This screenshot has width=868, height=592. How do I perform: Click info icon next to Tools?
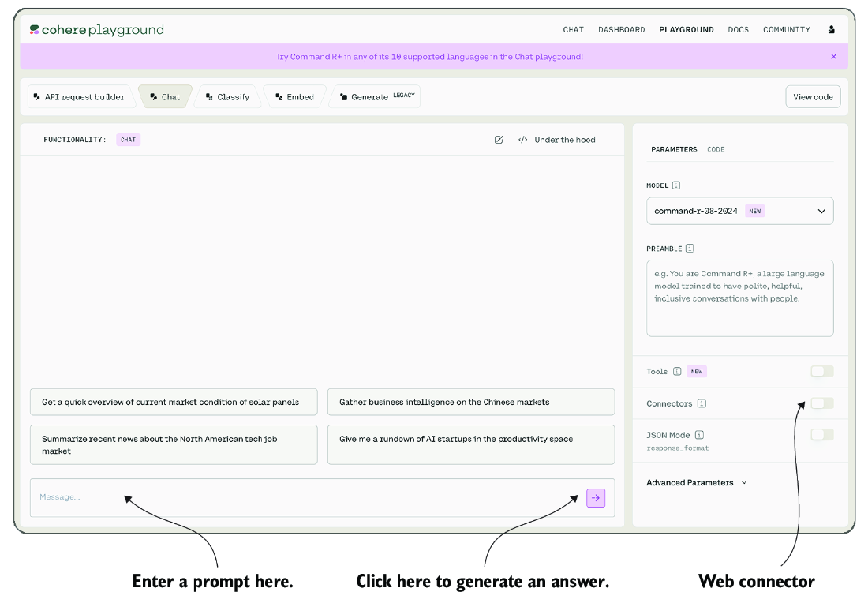[677, 372]
